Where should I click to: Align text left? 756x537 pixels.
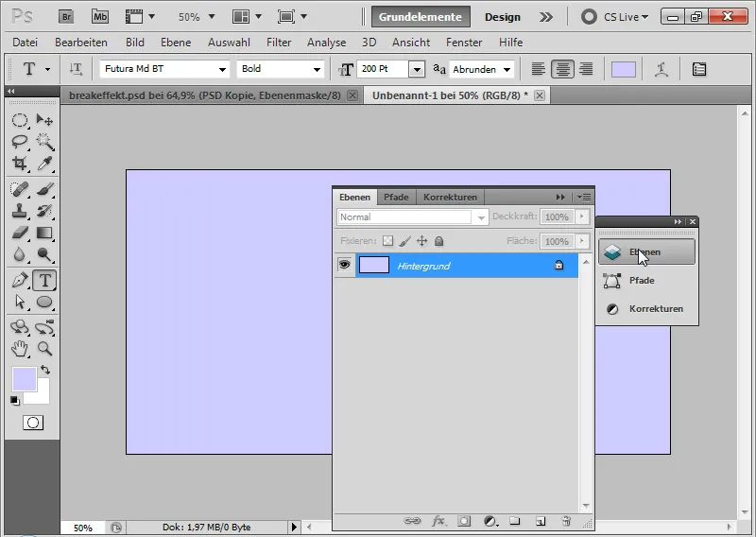click(538, 69)
